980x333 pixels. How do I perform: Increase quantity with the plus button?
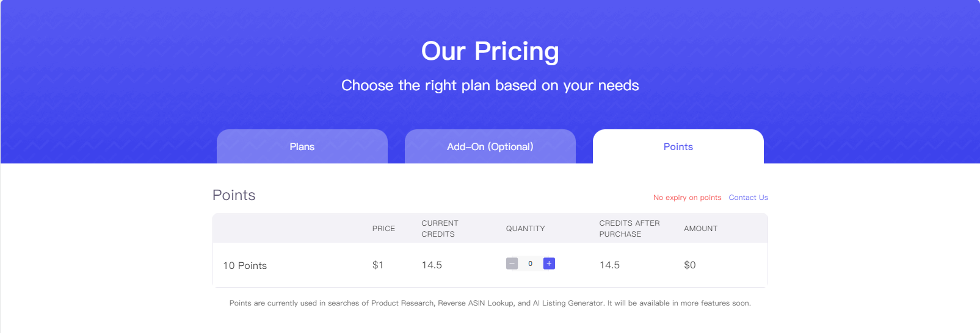tap(549, 263)
